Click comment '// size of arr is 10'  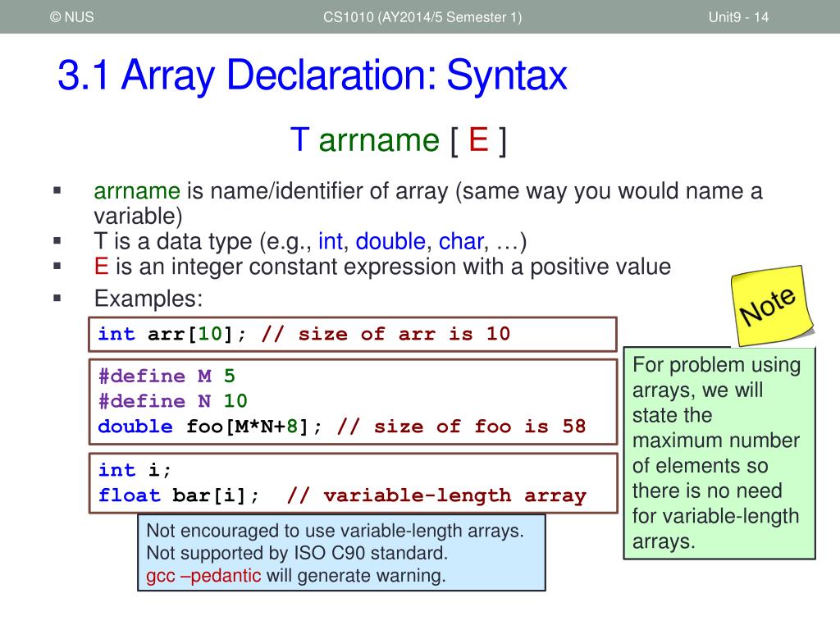click(x=386, y=335)
